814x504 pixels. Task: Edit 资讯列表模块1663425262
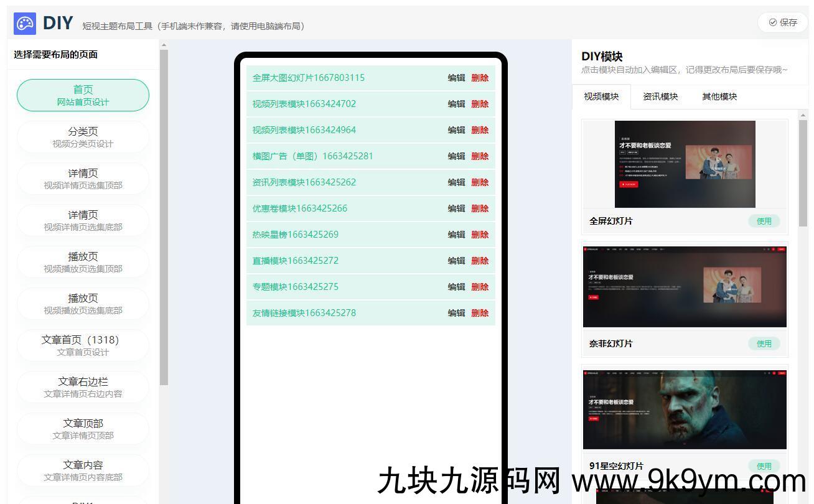click(x=456, y=182)
